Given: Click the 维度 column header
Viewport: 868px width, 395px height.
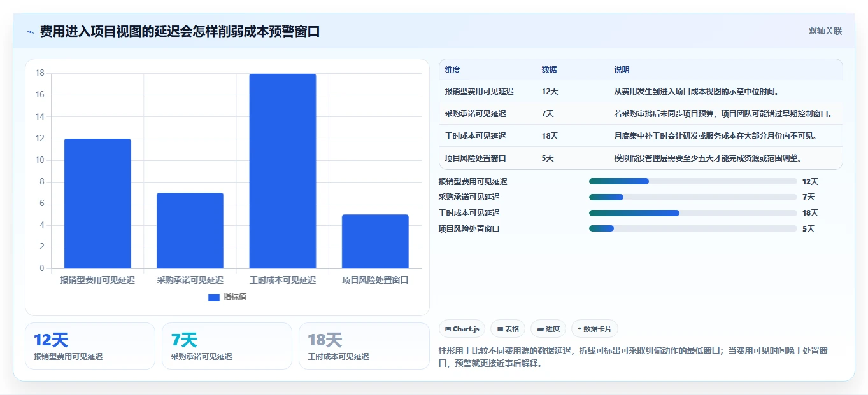Looking at the screenshot, I should coord(453,69).
